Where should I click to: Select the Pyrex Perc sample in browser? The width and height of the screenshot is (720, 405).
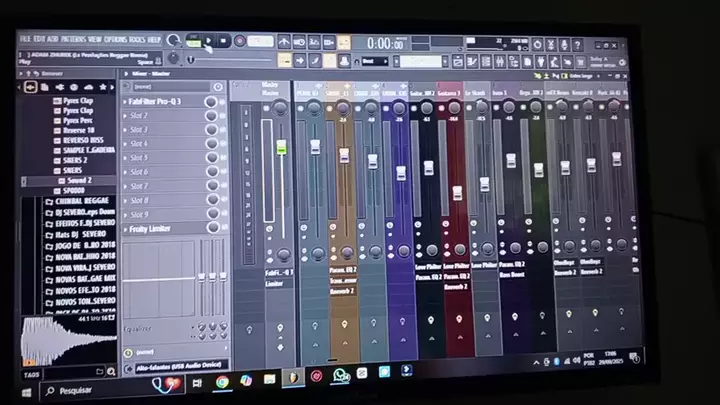[x=77, y=120]
